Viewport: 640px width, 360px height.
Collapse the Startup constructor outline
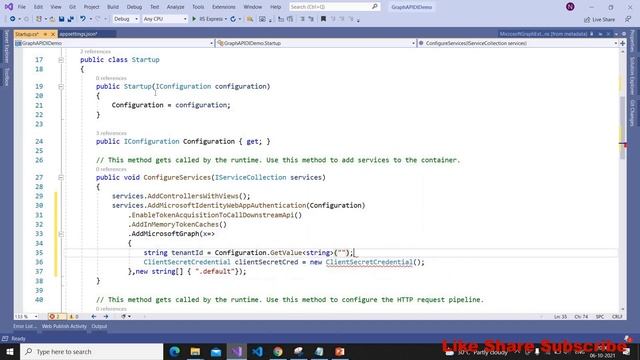[61, 86]
